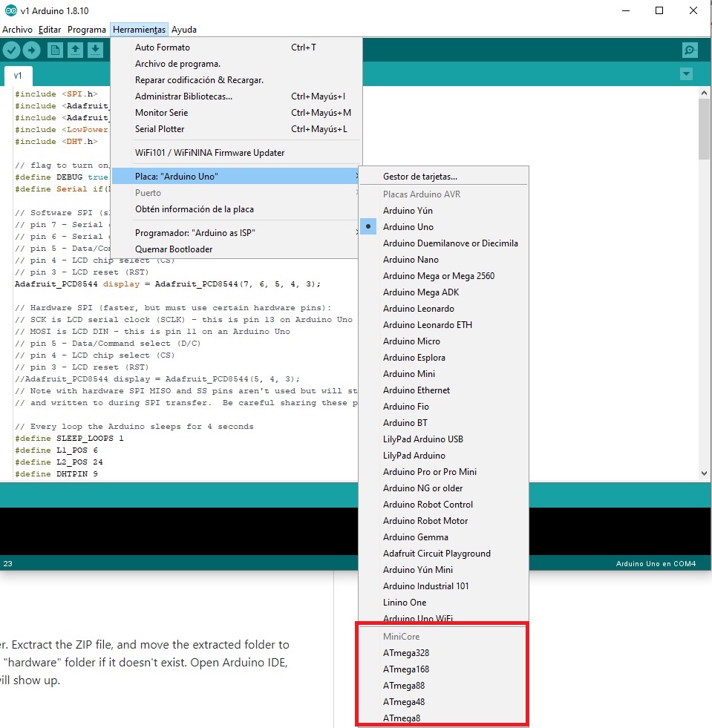Switch to the v1 sketch tab
The image size is (712, 728).
point(18,76)
